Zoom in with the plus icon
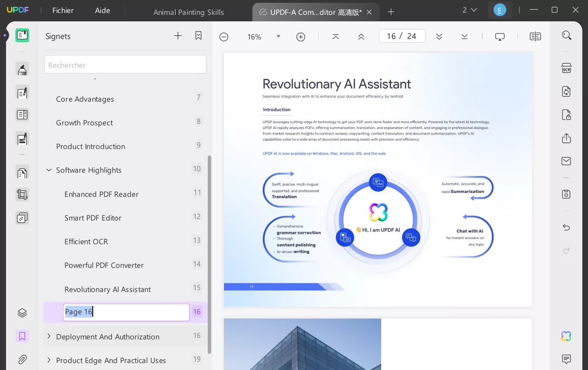 click(301, 37)
